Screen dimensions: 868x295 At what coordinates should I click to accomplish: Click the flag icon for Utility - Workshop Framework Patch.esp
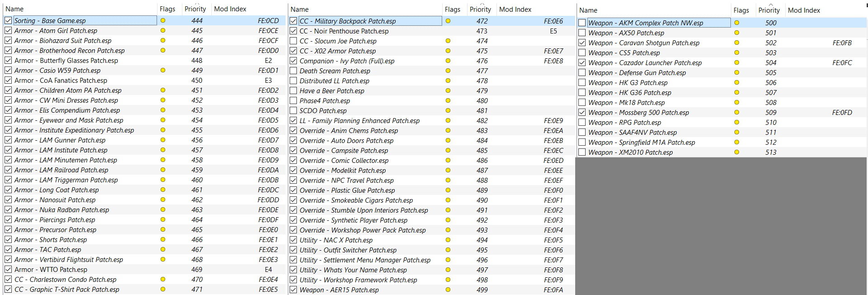tap(448, 280)
